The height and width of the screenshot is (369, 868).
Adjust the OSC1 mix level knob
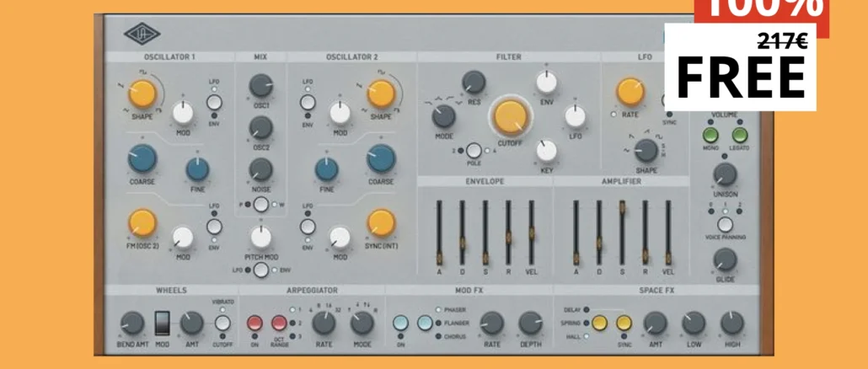click(x=260, y=86)
